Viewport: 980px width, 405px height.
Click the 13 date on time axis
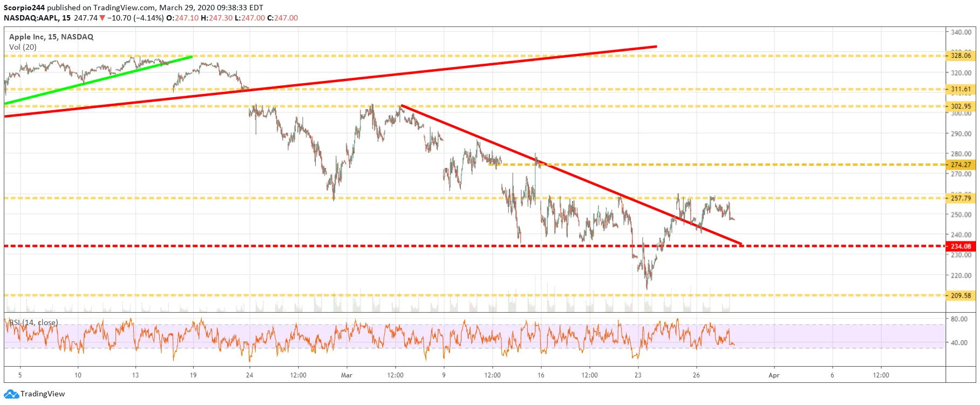(135, 375)
